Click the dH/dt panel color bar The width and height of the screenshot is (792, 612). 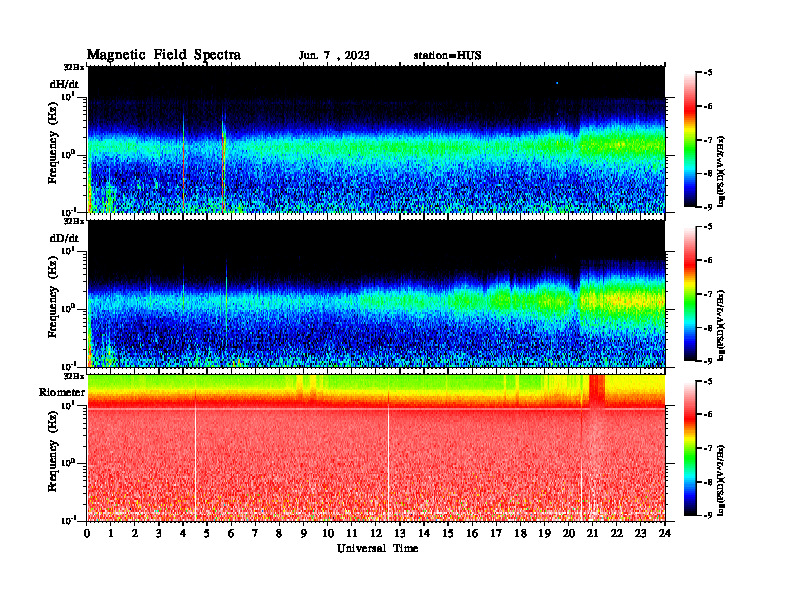(x=690, y=139)
